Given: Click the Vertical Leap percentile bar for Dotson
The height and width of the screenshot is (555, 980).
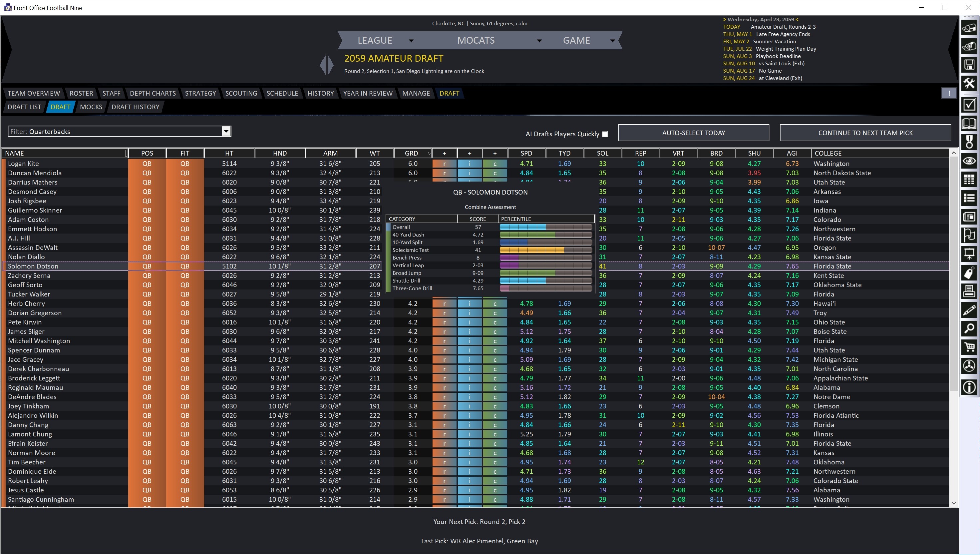Looking at the screenshot, I should pos(546,265).
